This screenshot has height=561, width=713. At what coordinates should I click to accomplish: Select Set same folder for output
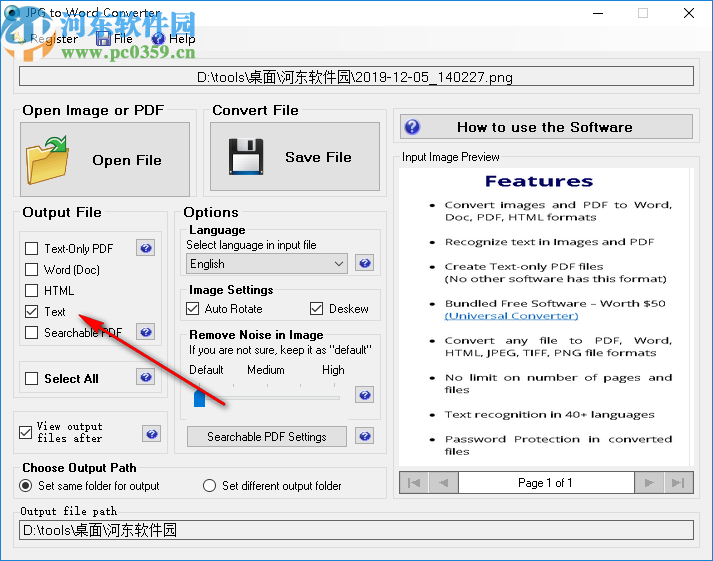coord(26,486)
